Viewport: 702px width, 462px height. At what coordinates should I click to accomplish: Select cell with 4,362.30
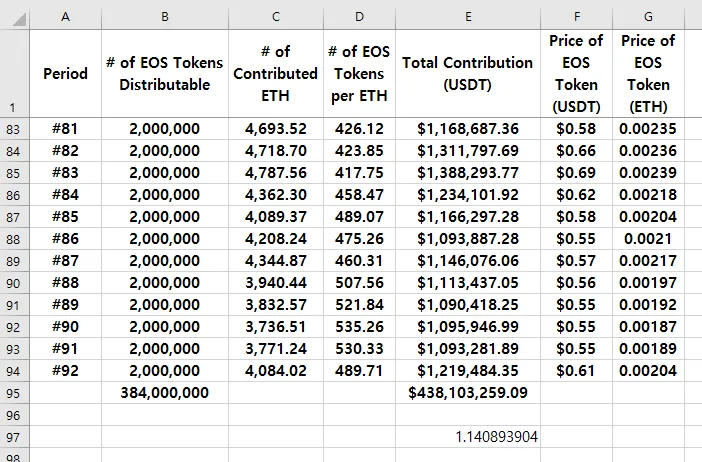click(276, 195)
